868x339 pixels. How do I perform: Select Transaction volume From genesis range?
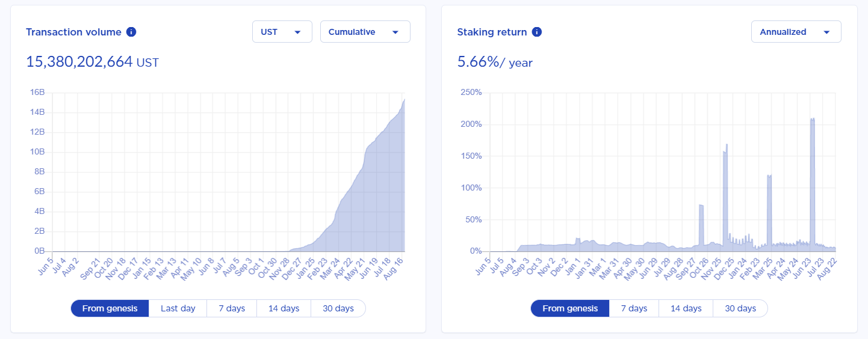point(110,308)
